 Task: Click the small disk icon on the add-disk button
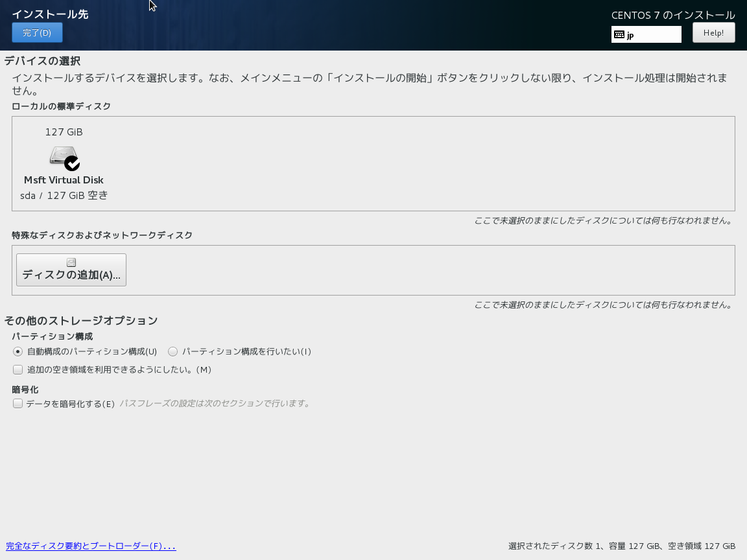tap(71, 262)
